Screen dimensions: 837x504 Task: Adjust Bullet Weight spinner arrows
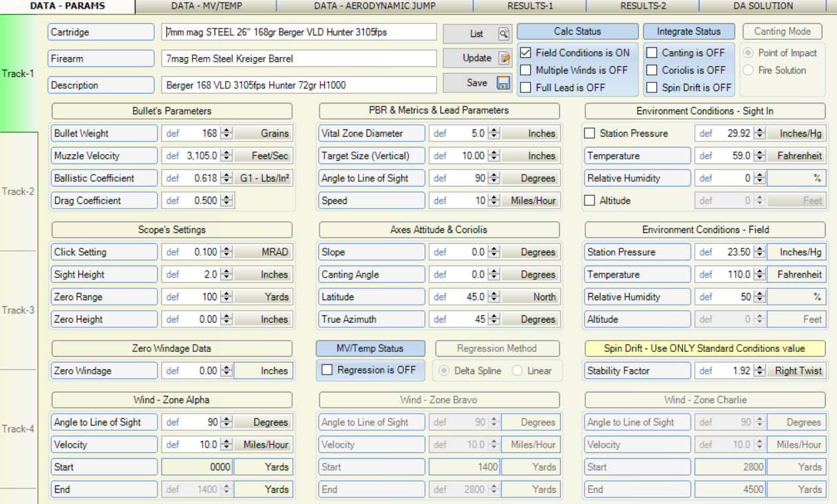point(227,133)
